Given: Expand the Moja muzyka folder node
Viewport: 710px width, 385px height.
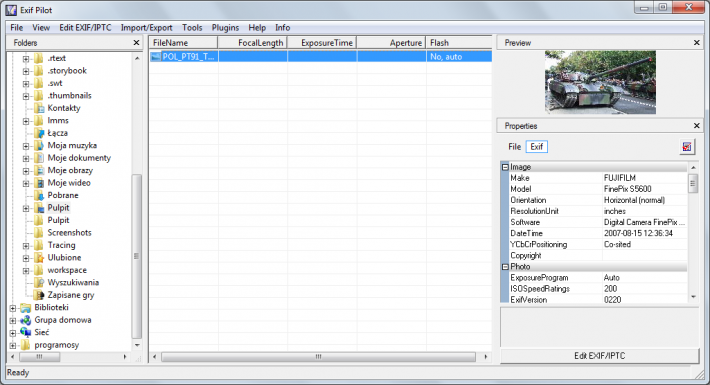Looking at the screenshot, I should [26, 146].
